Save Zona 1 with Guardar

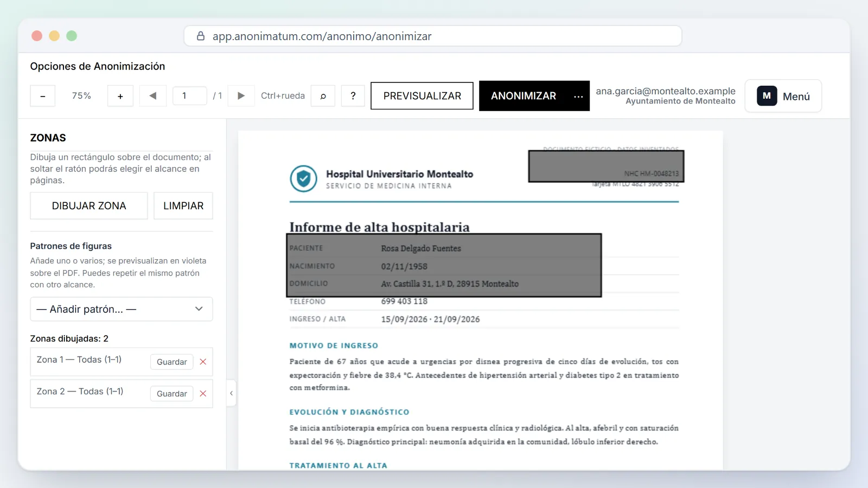(172, 362)
